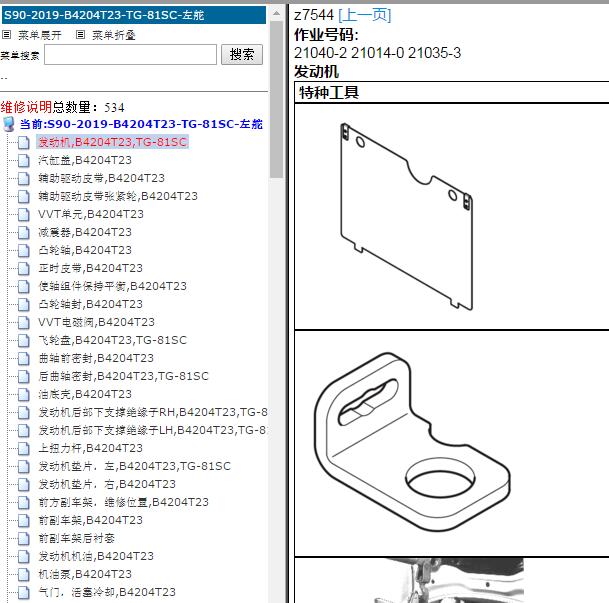Open 飞轮盘,B4204T23,TG-81SC entry
Image resolution: width=609 pixels, height=603 pixels.
(x=113, y=340)
